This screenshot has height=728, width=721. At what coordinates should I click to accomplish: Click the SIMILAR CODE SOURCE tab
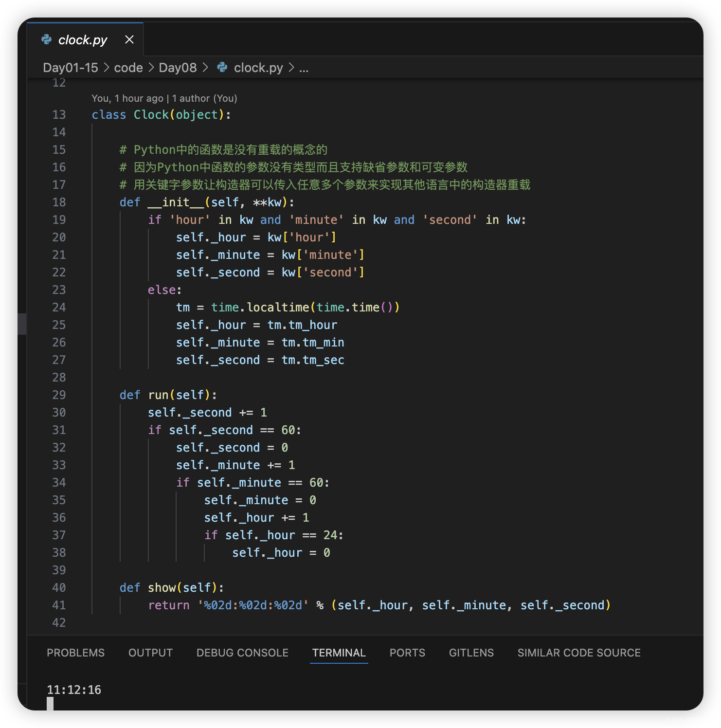click(x=578, y=653)
